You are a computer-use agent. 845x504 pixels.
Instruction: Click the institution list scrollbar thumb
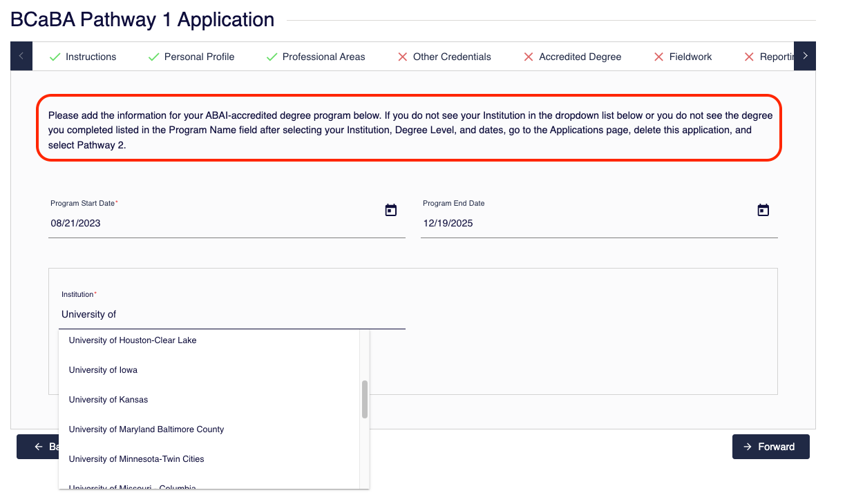coord(365,399)
